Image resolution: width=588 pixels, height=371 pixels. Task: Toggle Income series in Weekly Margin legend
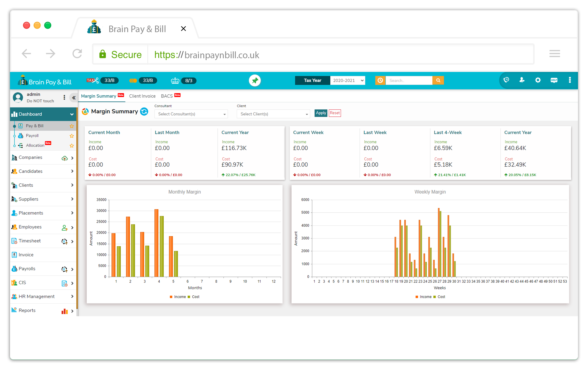(424, 297)
